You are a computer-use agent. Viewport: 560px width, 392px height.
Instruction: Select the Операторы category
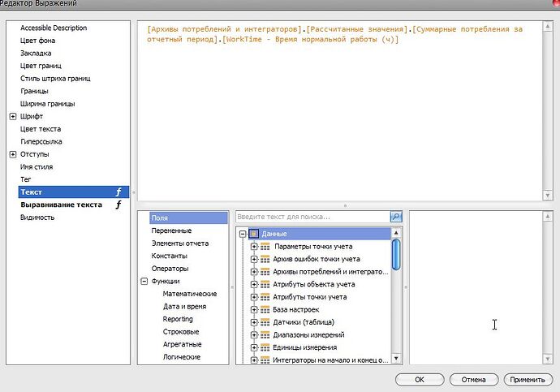point(170,269)
